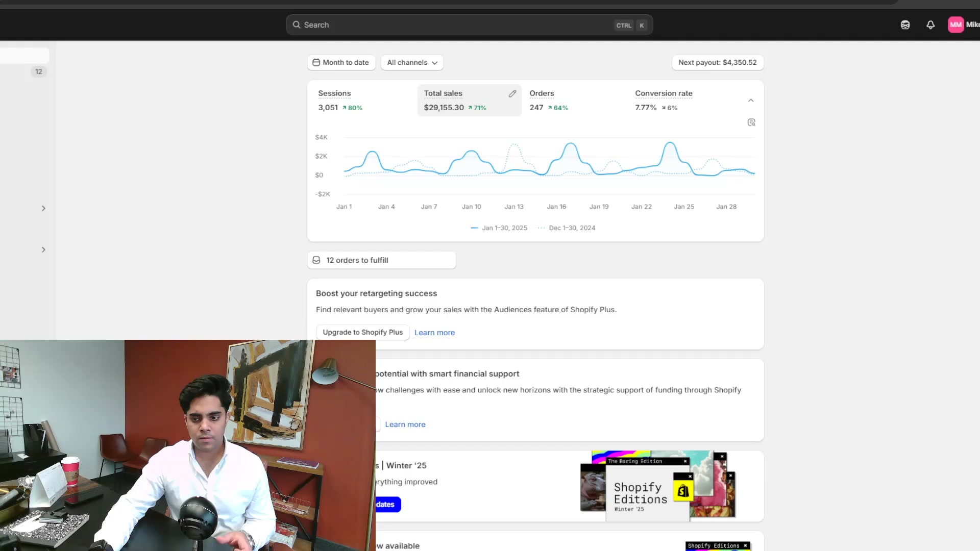Expand the second sidebar section chevron

click(43, 249)
